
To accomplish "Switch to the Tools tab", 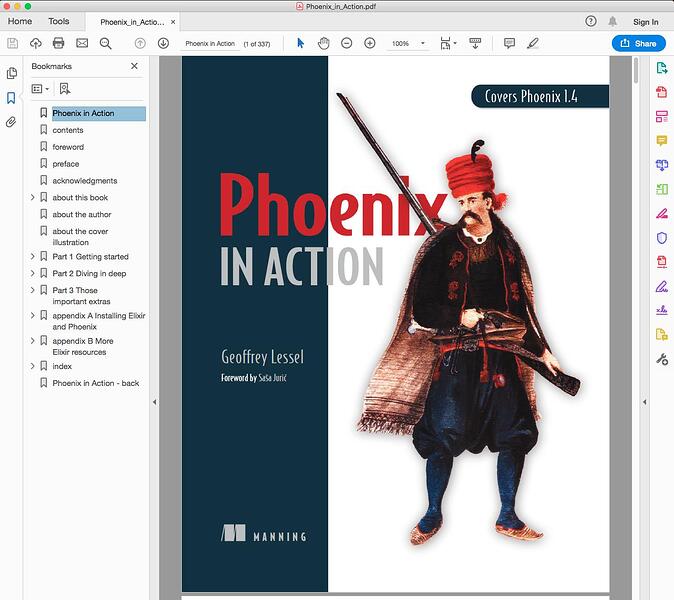I will [58, 21].
